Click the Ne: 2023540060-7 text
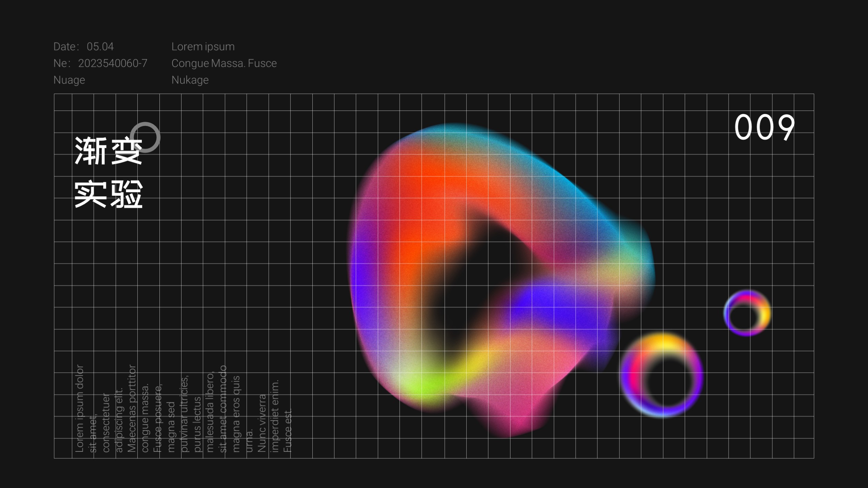868x488 pixels. coord(100,63)
